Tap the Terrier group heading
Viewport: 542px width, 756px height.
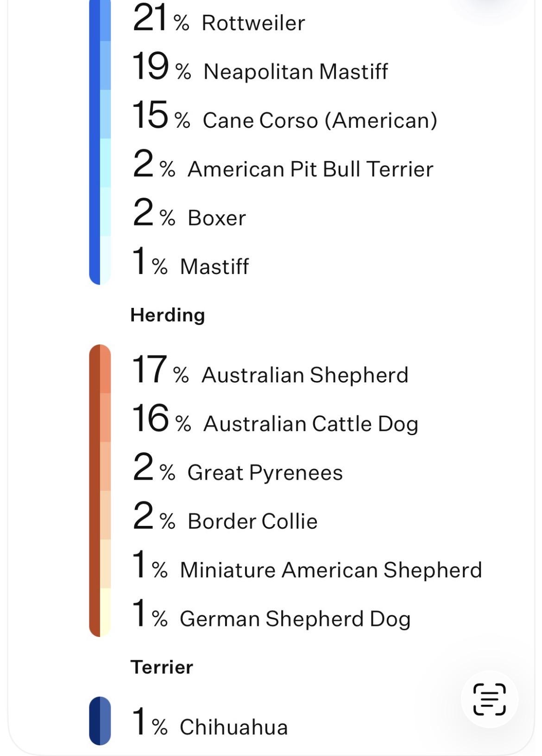(162, 667)
